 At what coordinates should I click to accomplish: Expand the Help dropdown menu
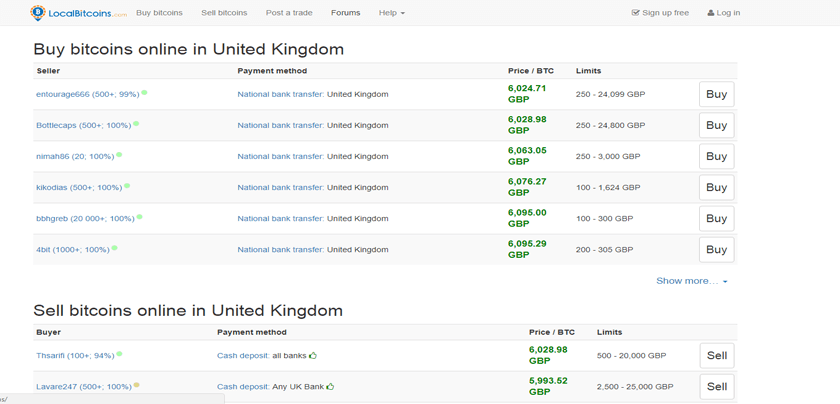pyautogui.click(x=392, y=13)
